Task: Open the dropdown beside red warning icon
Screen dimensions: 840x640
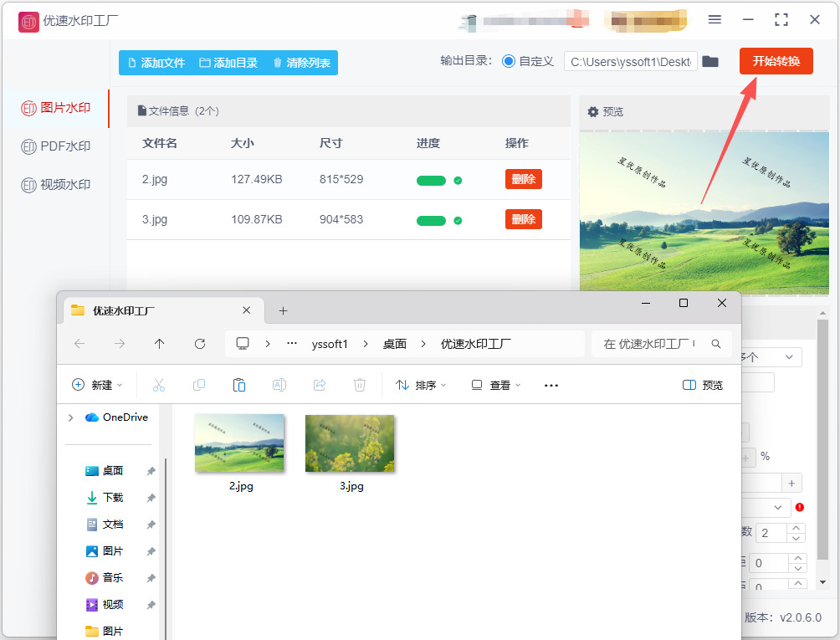Action: [x=778, y=507]
